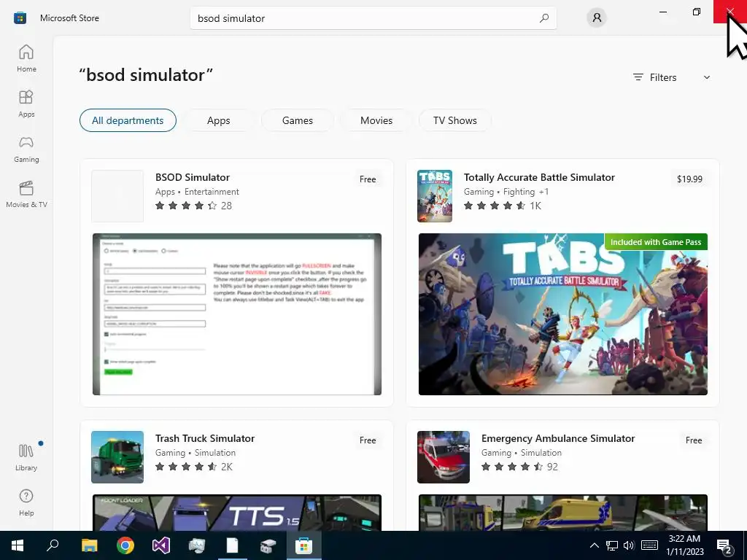Open the Windows Start menu

click(x=18, y=545)
